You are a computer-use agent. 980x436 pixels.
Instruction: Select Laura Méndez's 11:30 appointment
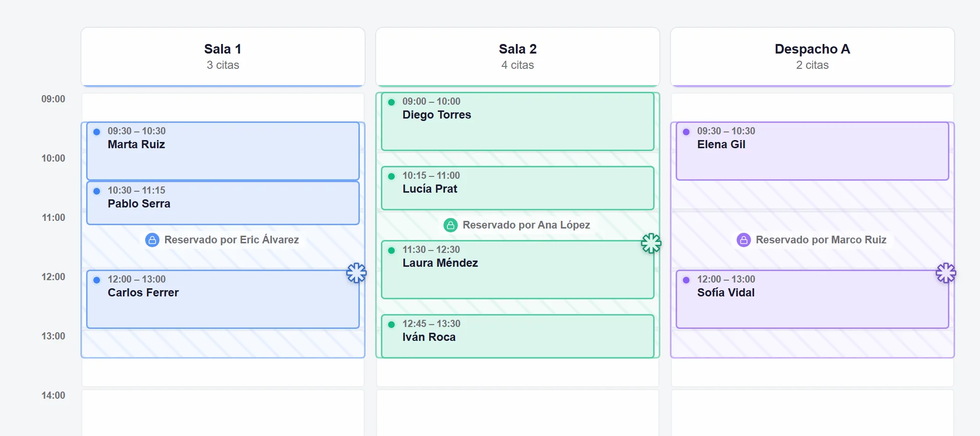pos(518,270)
